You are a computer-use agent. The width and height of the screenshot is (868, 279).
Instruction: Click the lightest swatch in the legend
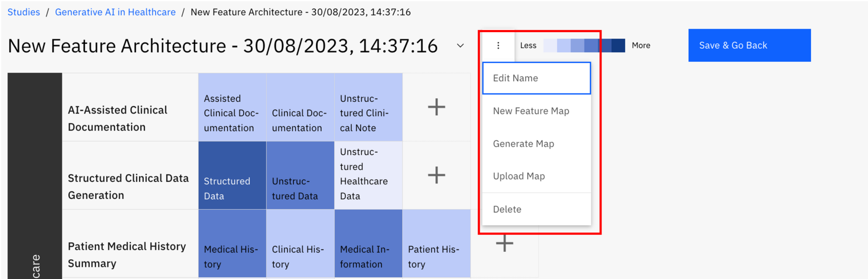tap(550, 45)
